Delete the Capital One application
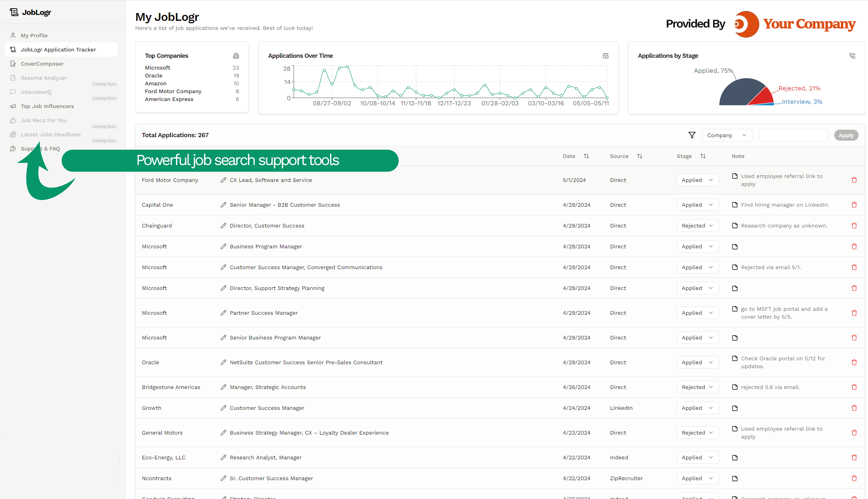 pyautogui.click(x=854, y=205)
